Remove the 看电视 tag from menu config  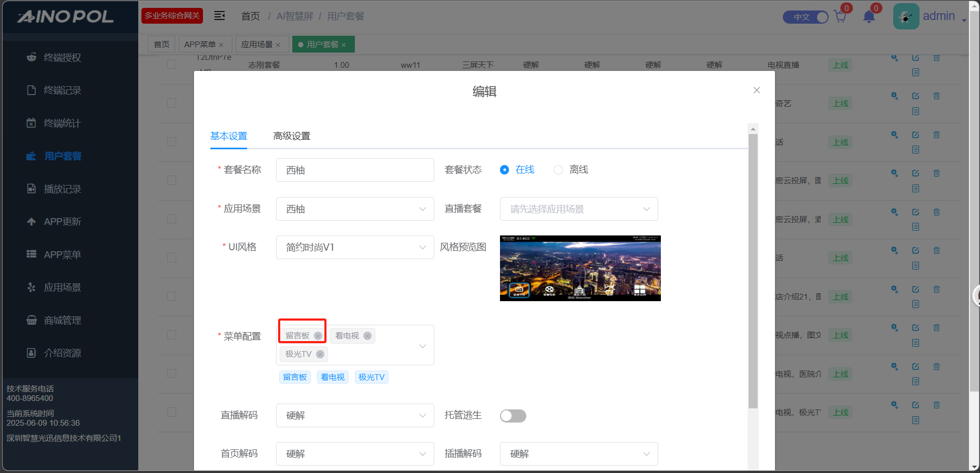(x=367, y=336)
